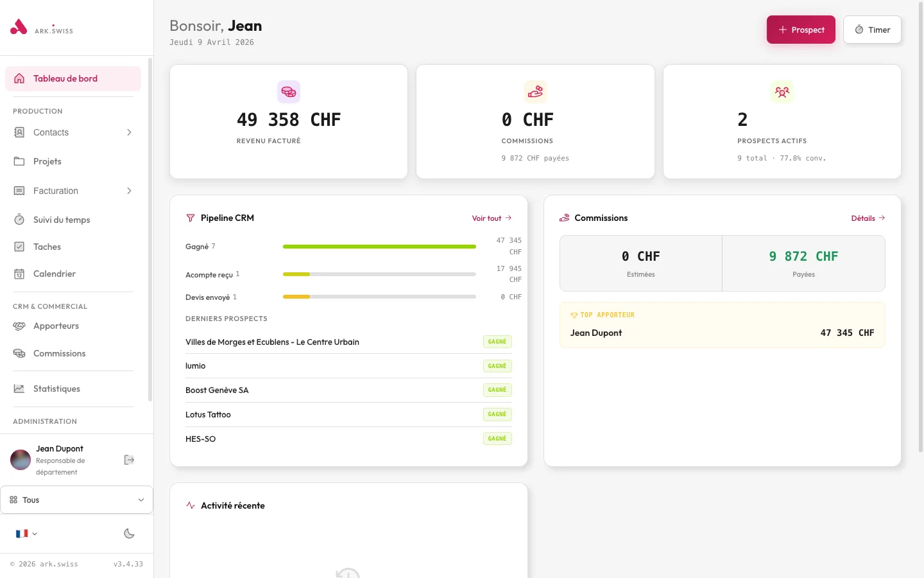Open Détails in the Commissions panel
Image resolution: width=924 pixels, height=578 pixels.
point(868,218)
